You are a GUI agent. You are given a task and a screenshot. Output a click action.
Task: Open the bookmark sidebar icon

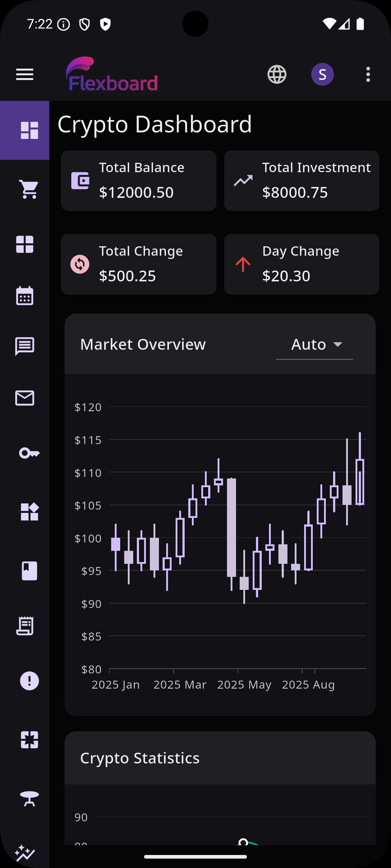click(29, 571)
